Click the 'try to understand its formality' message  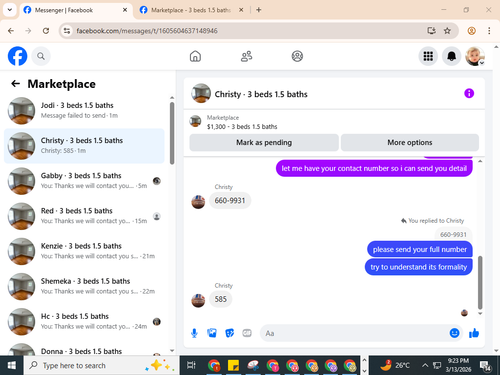[418, 267]
